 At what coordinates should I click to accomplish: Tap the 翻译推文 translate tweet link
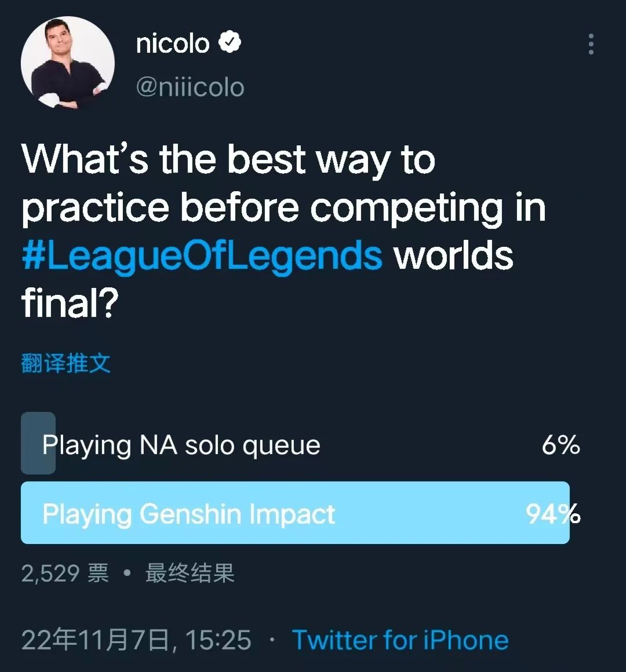65,363
